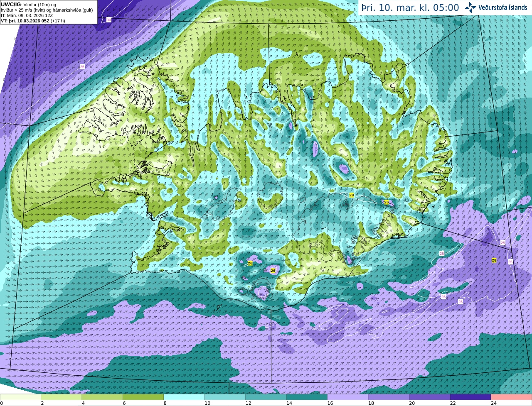Click the legend tick label '12'

249,403
